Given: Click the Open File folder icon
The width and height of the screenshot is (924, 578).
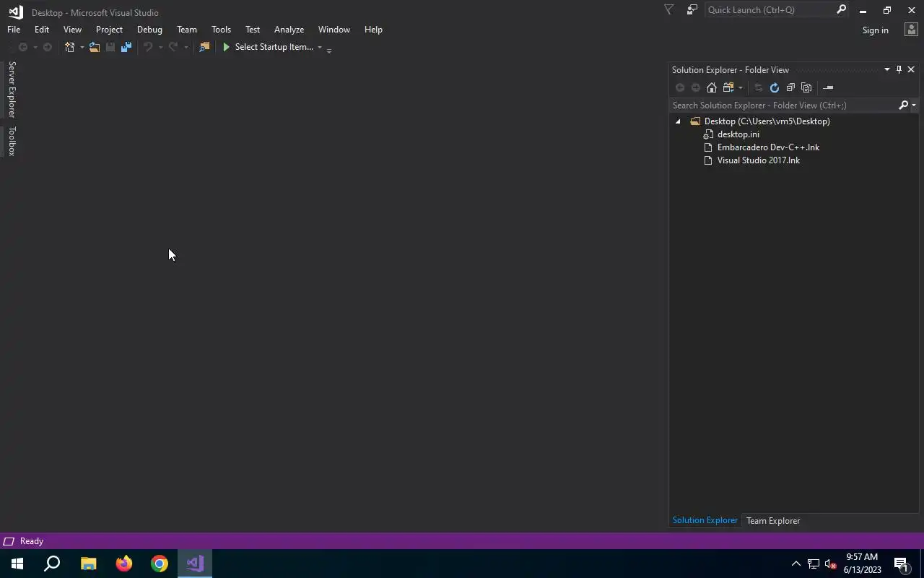Looking at the screenshot, I should coord(95,47).
